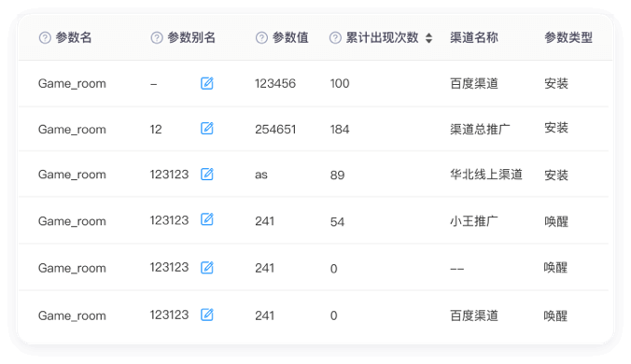Click the 华北线上渠道 channel name

coord(486,175)
